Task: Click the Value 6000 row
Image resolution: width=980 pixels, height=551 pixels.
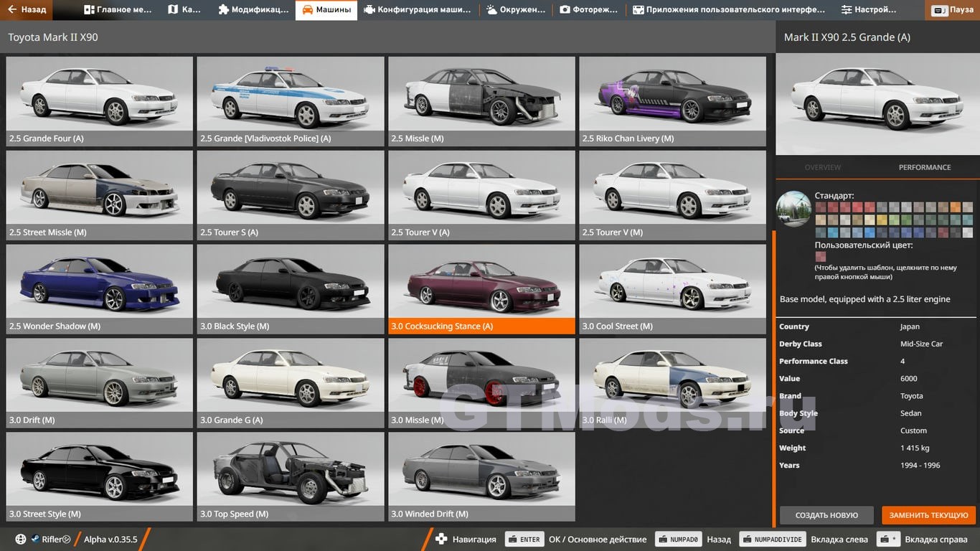Action: pyautogui.click(x=876, y=378)
